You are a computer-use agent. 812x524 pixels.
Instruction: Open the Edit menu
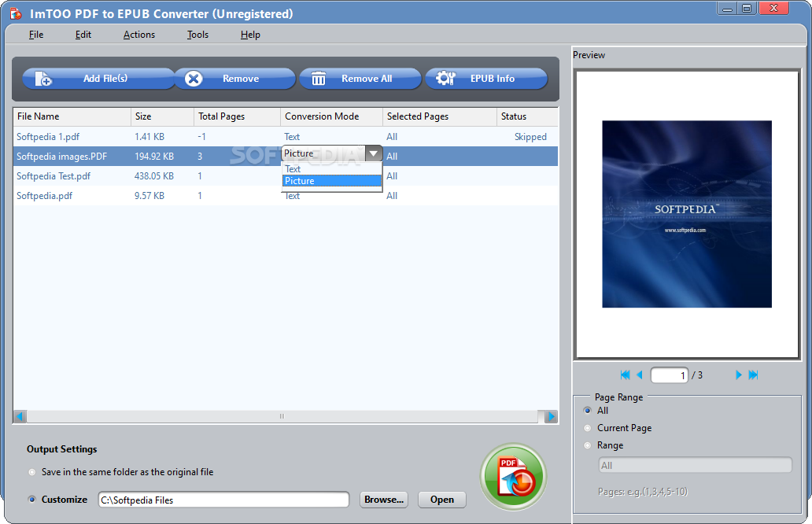83,35
